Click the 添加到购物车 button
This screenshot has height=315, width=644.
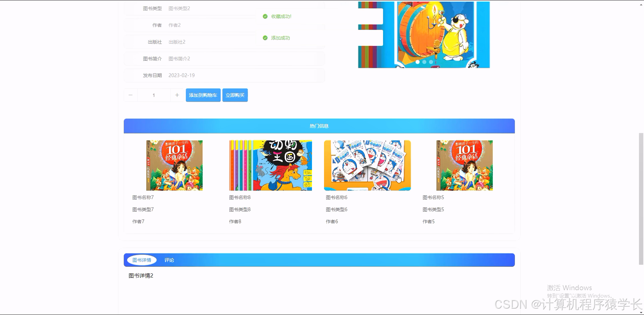click(x=203, y=95)
